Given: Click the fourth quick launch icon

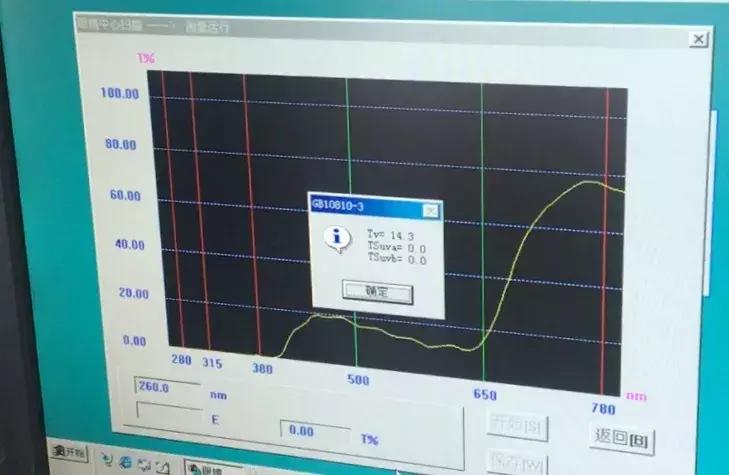Looking at the screenshot, I should tap(163, 466).
